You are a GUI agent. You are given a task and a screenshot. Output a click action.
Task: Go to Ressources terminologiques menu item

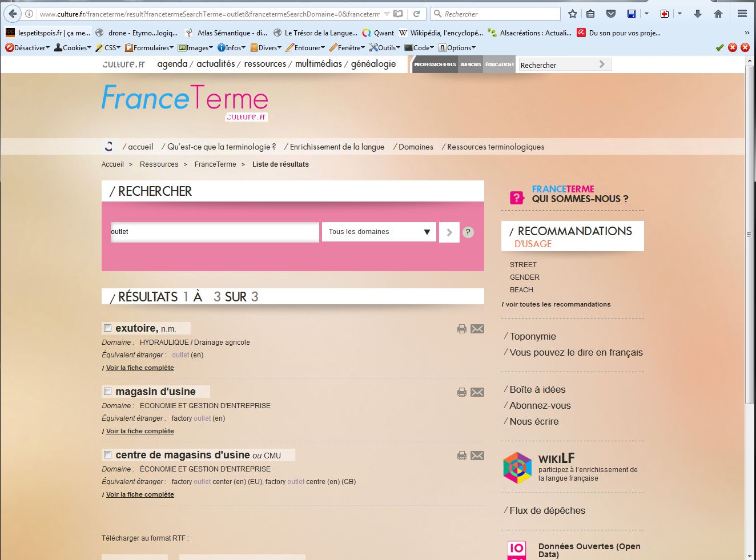[495, 147]
